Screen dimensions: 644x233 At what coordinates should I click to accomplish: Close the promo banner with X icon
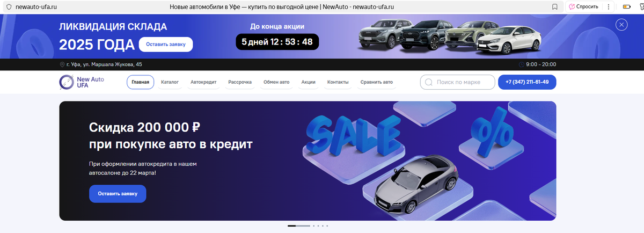[x=621, y=25]
